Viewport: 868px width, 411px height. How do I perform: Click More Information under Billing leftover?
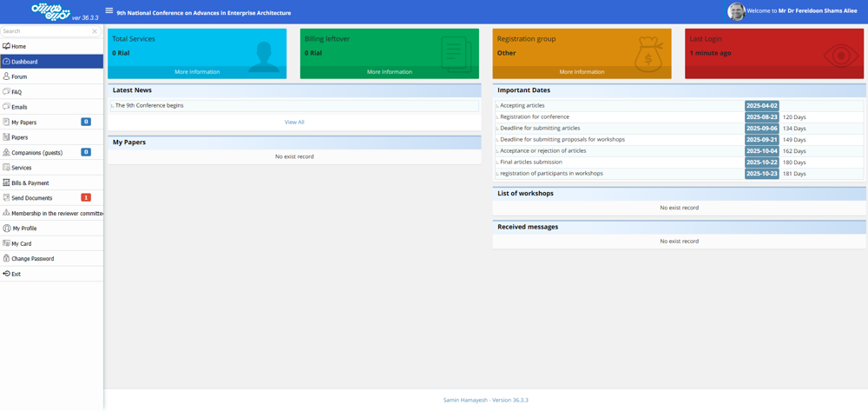point(389,72)
